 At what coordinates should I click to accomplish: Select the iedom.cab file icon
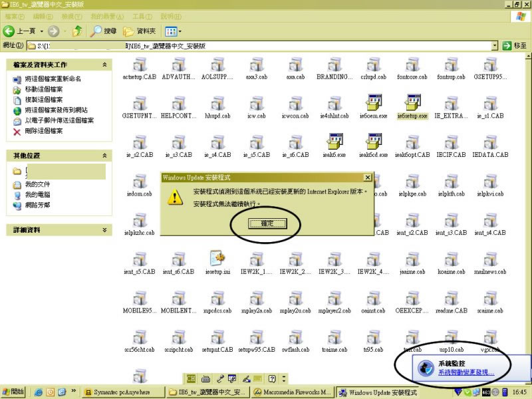[x=140, y=181]
